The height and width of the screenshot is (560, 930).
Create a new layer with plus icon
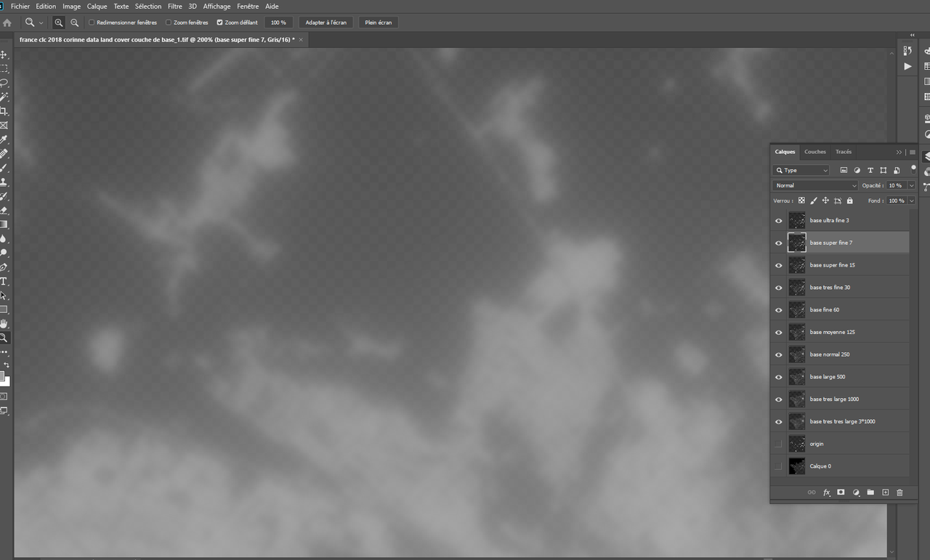click(885, 492)
